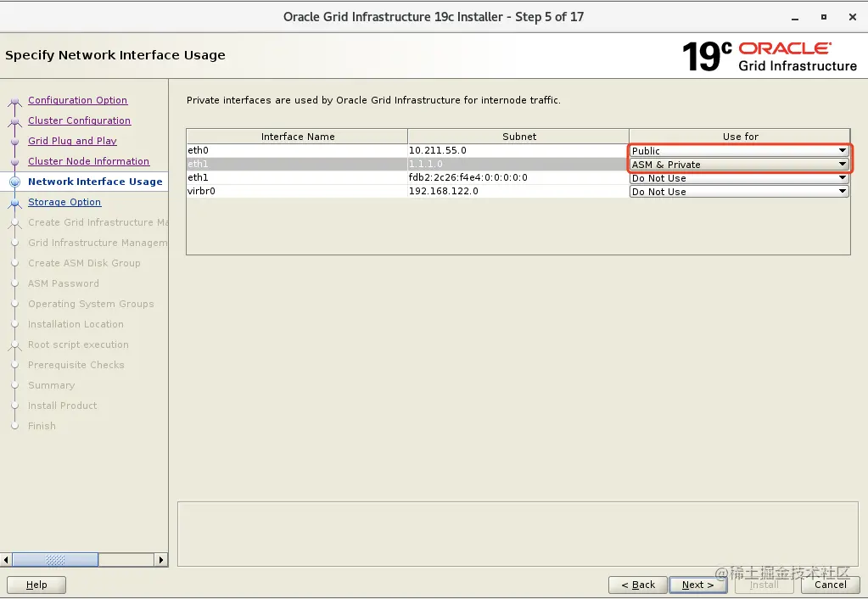Click sidebar scrollbar left arrow
868x599 pixels.
click(x=6, y=560)
